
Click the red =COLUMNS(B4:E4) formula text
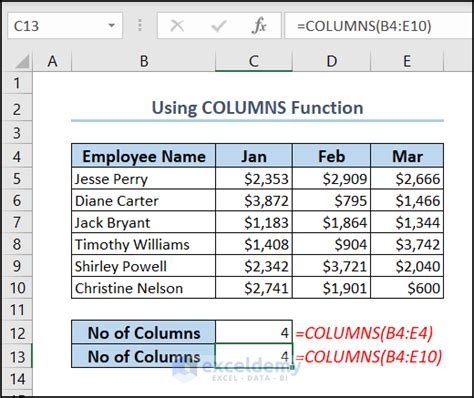tap(364, 333)
